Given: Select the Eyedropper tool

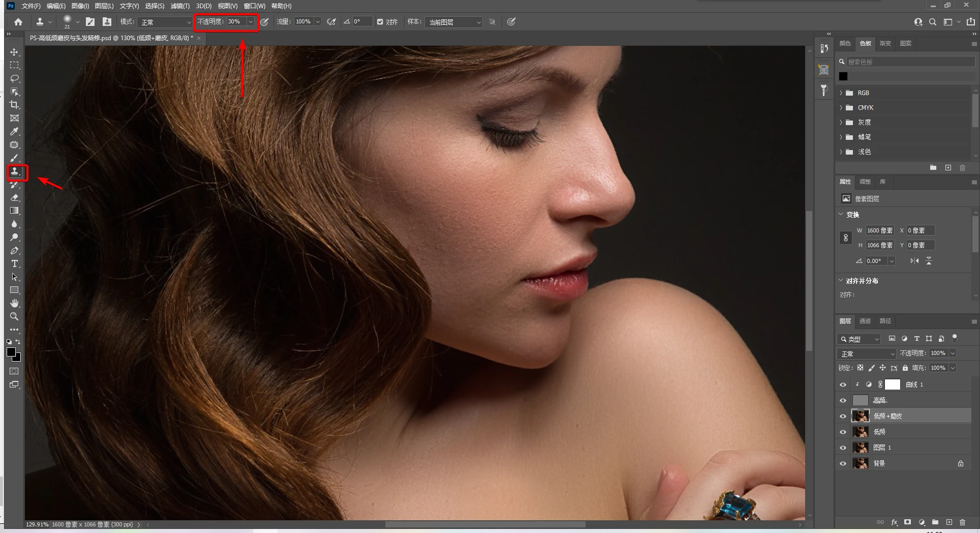Looking at the screenshot, I should point(14,132).
